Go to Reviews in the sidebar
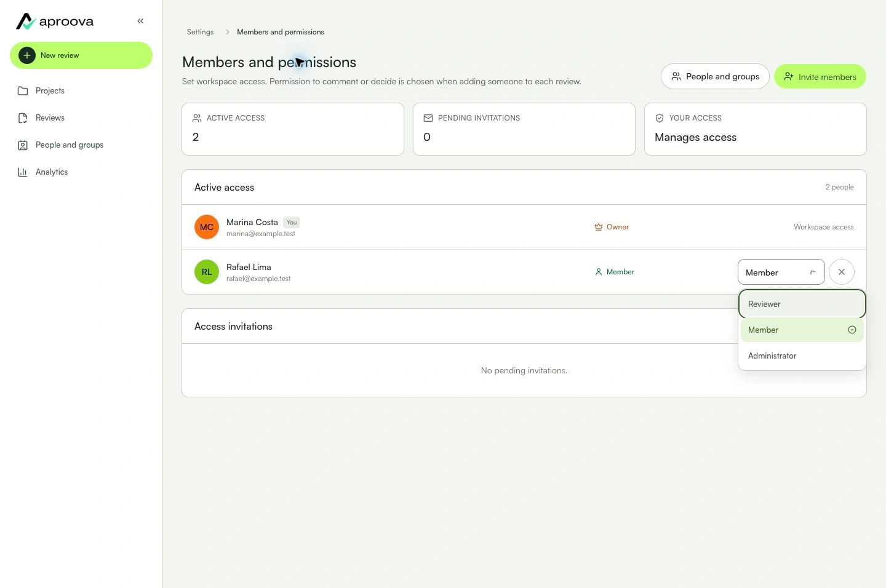The image size is (886, 588). pyautogui.click(x=81, y=118)
